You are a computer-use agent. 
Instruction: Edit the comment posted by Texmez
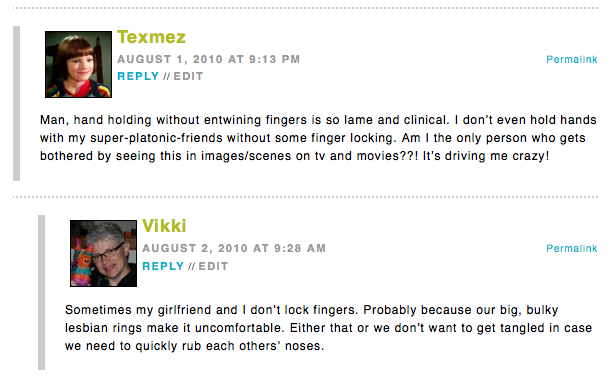pyautogui.click(x=188, y=76)
